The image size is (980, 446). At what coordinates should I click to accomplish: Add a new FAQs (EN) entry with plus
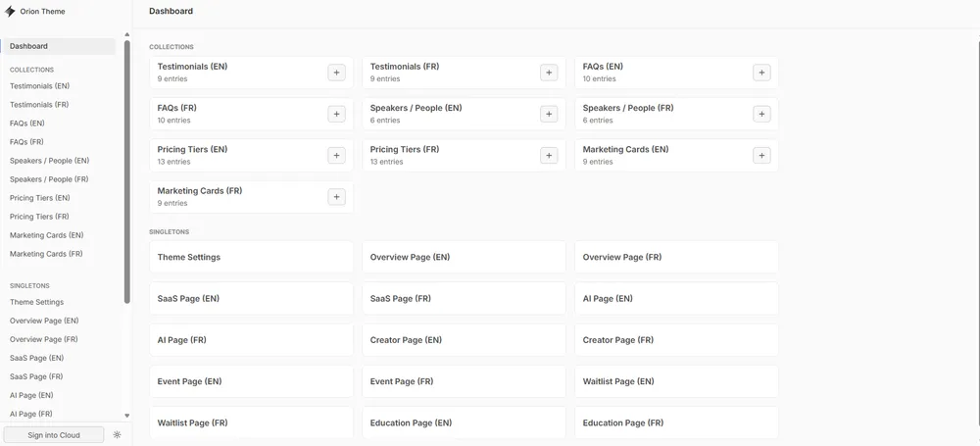[761, 73]
